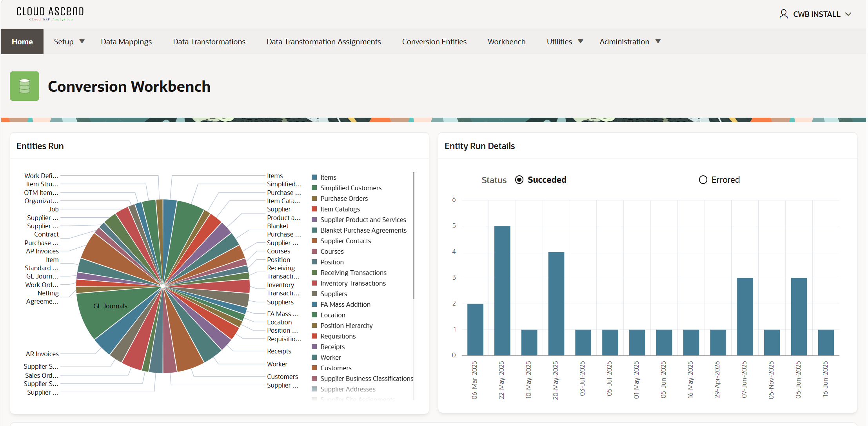Viewport: 868px width, 426px height.
Task: Click the 22-May-2025 bar in the chart
Action: tap(502, 291)
